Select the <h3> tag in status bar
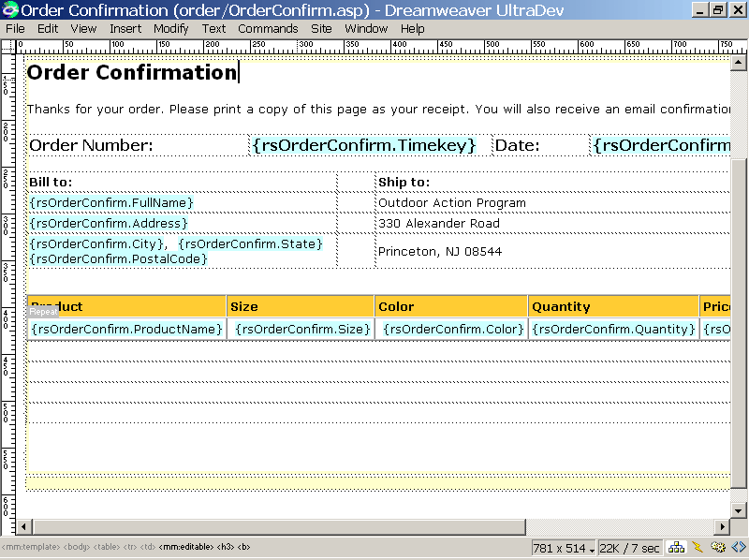This screenshot has width=749, height=560. click(226, 547)
